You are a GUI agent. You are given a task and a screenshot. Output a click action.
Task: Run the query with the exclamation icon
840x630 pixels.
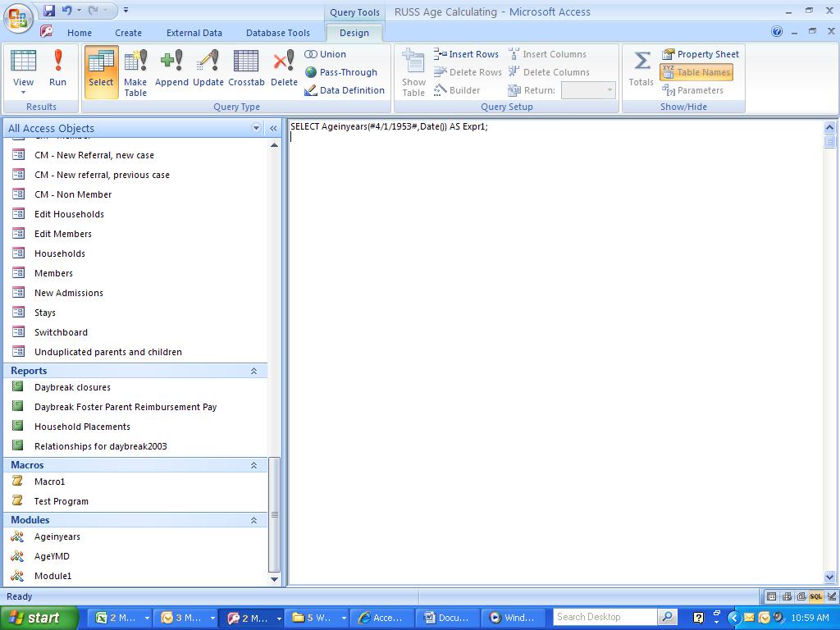tap(57, 67)
